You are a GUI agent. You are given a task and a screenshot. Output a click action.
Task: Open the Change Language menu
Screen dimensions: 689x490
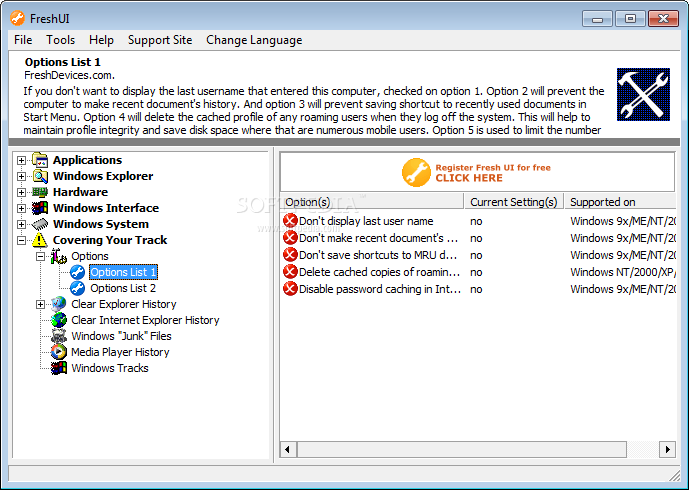click(253, 40)
